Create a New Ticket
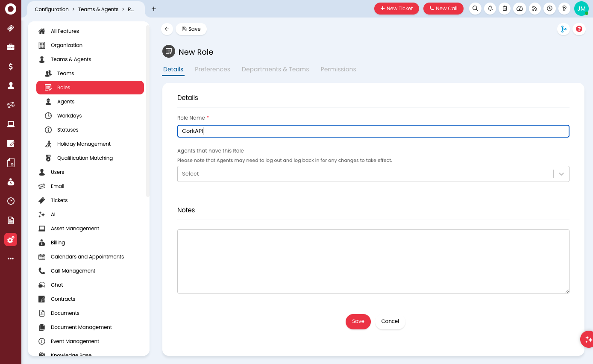Screen dimensions: 593x364 point(396,9)
